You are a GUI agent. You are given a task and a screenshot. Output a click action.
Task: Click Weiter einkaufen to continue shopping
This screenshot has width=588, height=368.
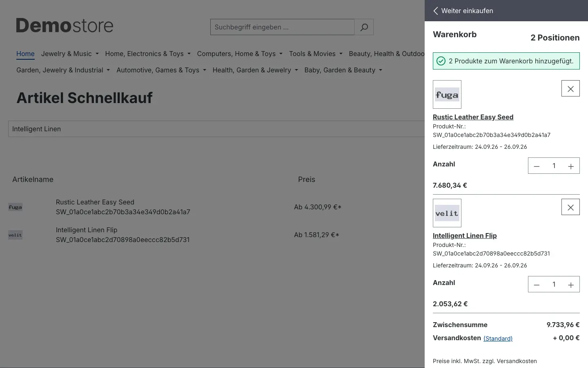tap(467, 11)
